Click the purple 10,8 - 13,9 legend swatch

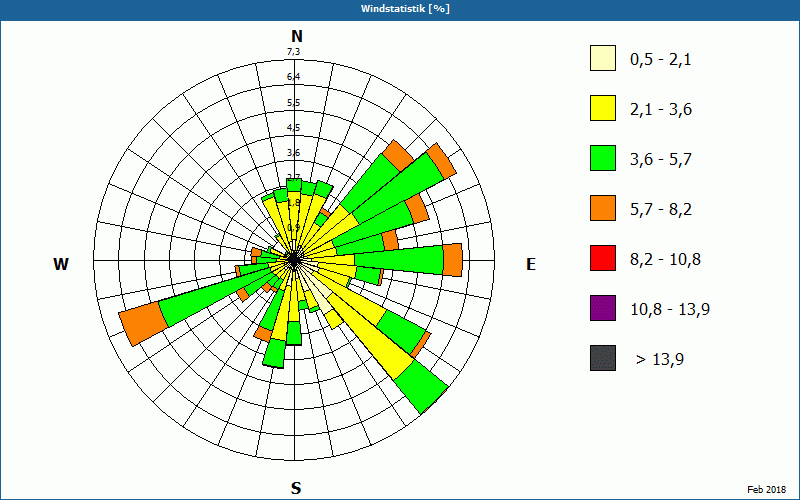click(603, 308)
